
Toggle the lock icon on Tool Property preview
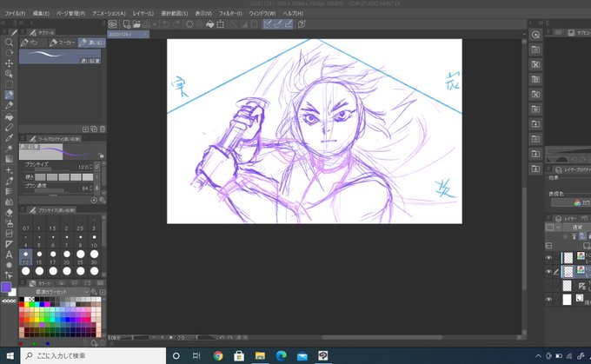click(101, 156)
